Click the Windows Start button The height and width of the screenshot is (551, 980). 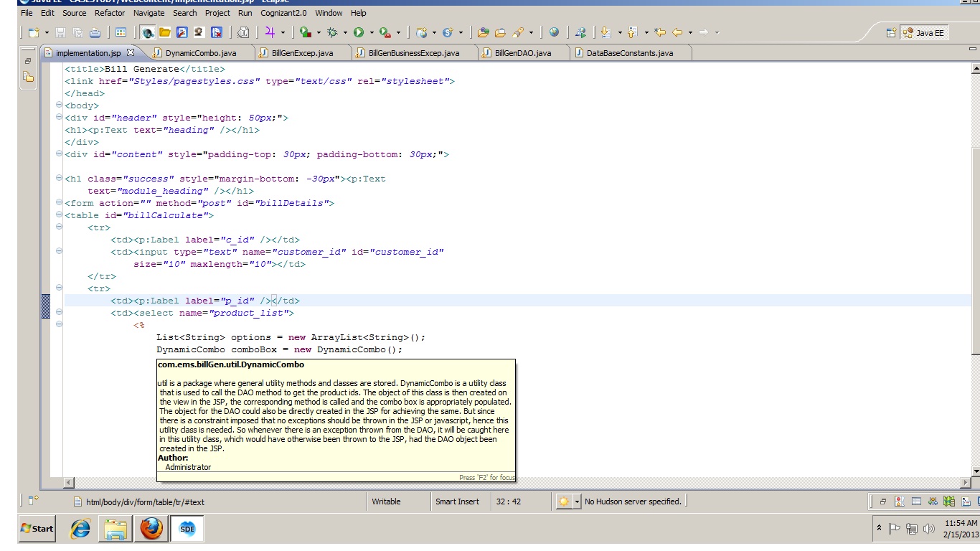coord(37,529)
